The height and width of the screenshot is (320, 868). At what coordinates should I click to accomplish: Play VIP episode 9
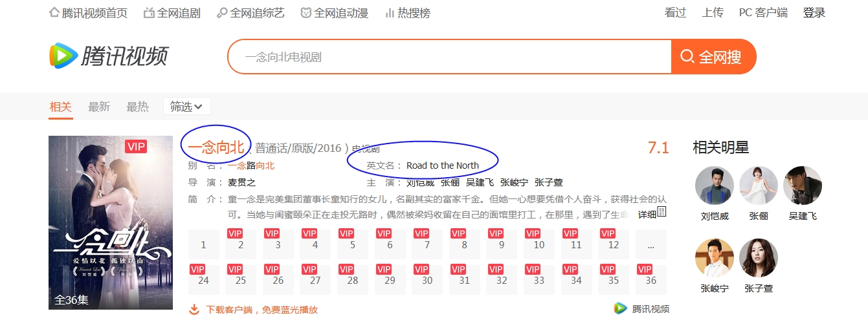pyautogui.click(x=502, y=245)
